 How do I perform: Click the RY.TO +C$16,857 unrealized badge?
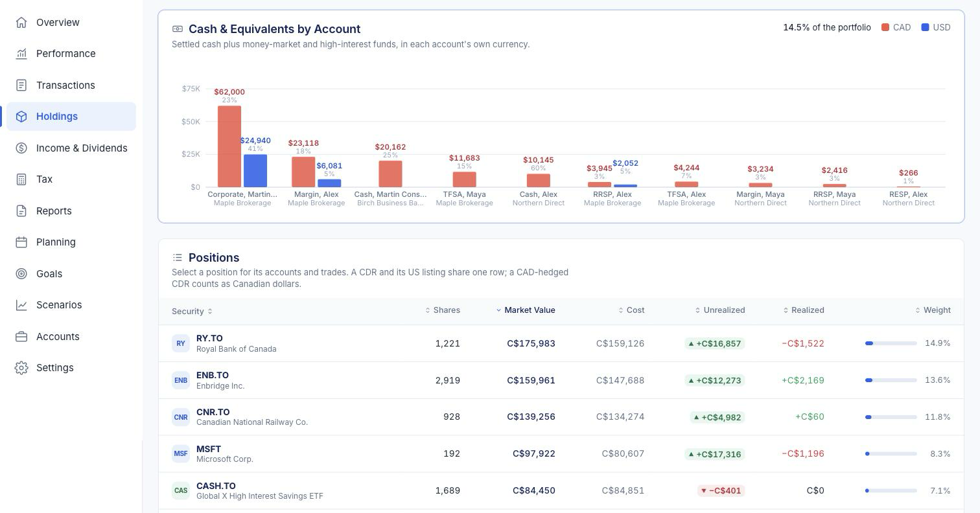(715, 343)
